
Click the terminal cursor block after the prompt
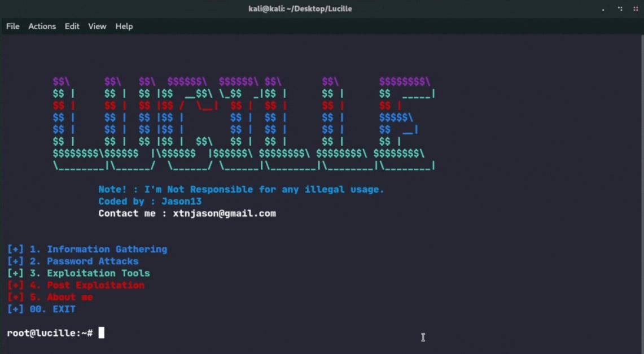102,333
